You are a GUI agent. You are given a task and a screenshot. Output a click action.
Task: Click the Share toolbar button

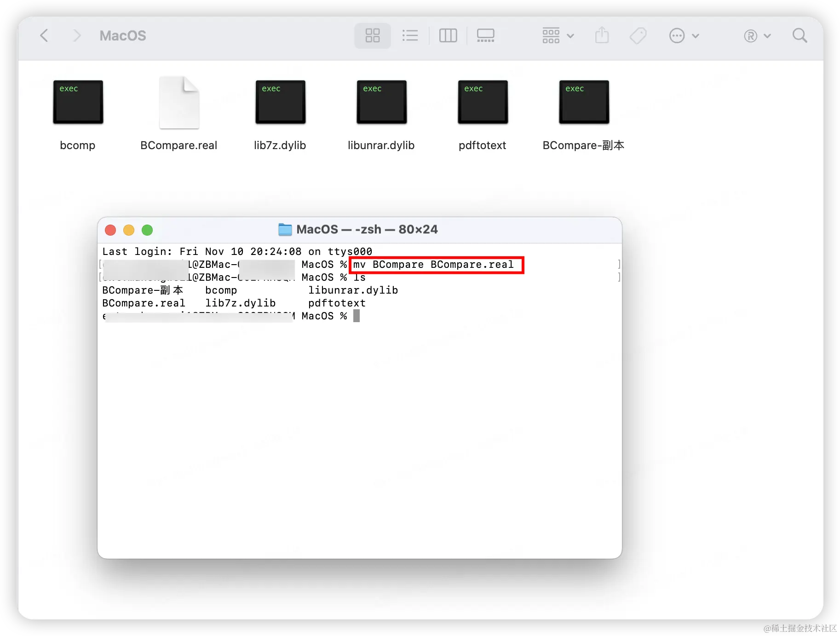pyautogui.click(x=602, y=35)
